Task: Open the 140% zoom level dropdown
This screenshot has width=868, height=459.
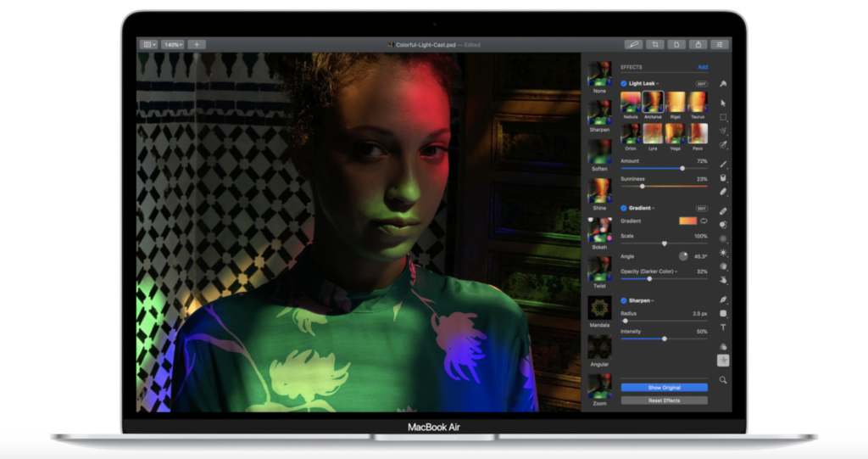Action: click(173, 44)
